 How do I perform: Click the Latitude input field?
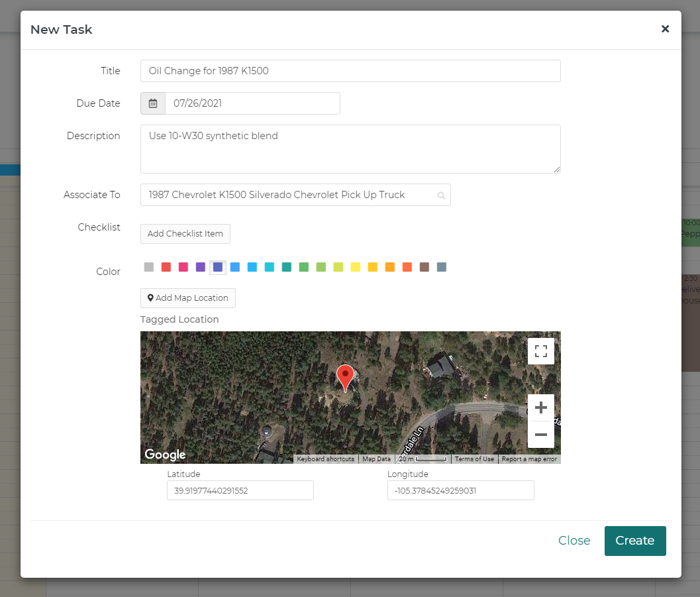pos(240,491)
